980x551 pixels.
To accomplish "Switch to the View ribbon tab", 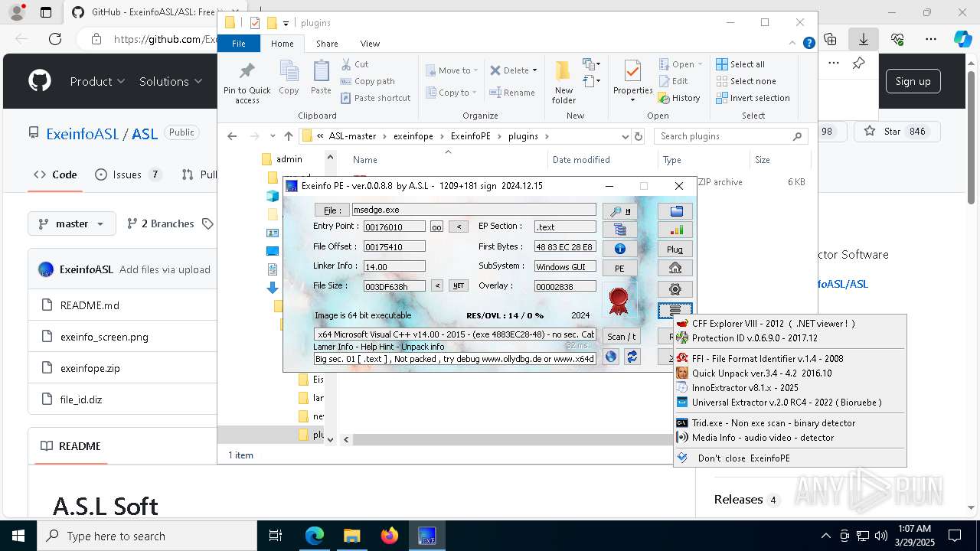I will tap(370, 44).
